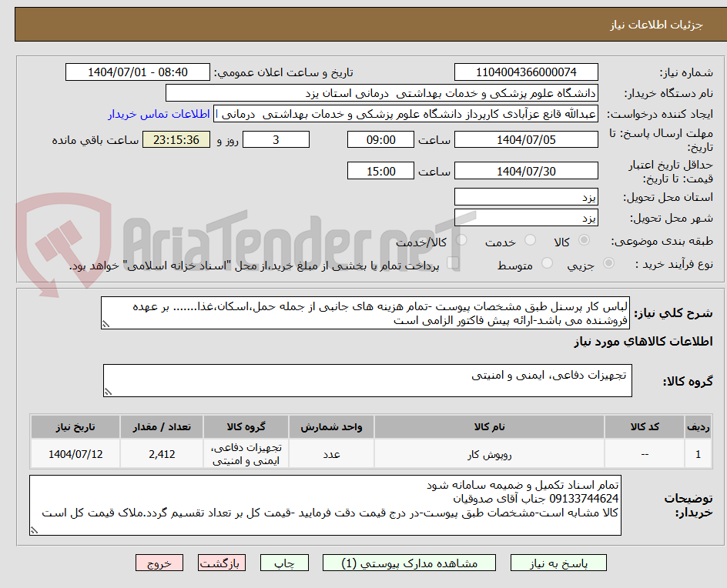
Task: Choose متوسط as نوع فرآیند خرید
Action: (x=547, y=262)
